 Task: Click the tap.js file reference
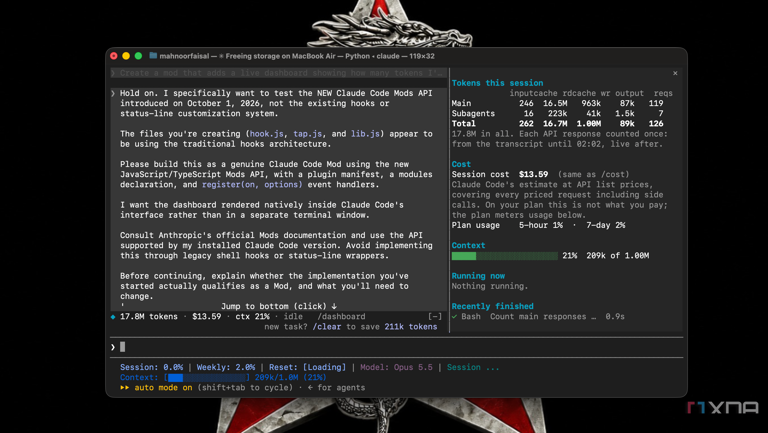click(x=308, y=134)
